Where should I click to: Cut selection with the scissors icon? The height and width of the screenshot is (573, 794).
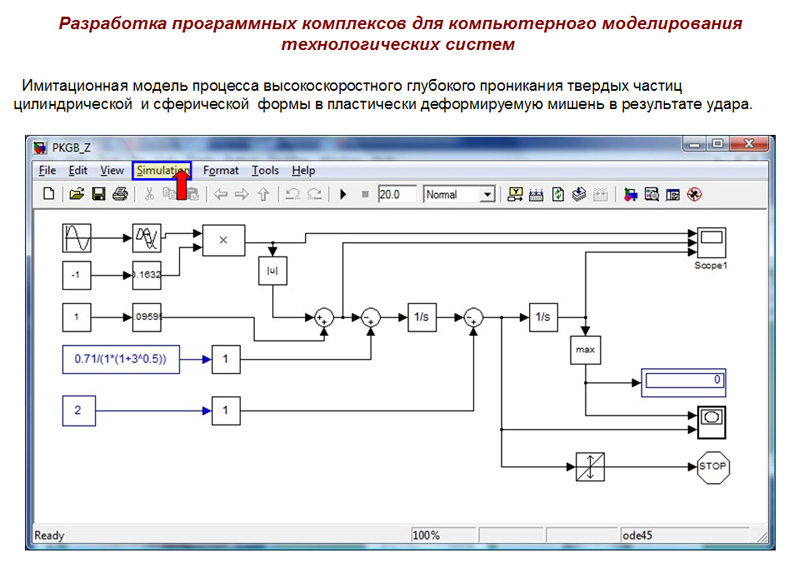click(x=149, y=194)
